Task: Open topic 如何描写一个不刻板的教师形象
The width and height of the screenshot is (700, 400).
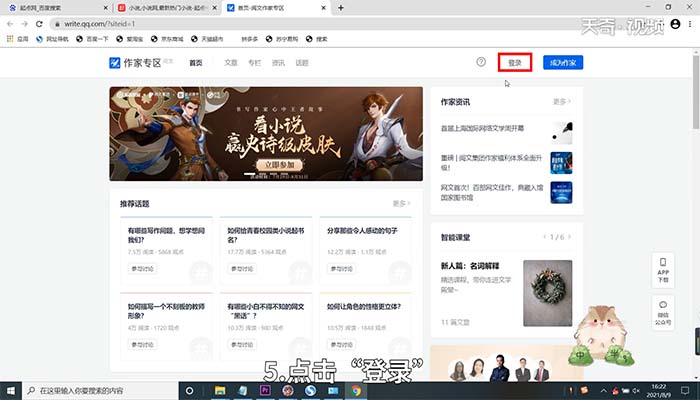Action: [166, 311]
